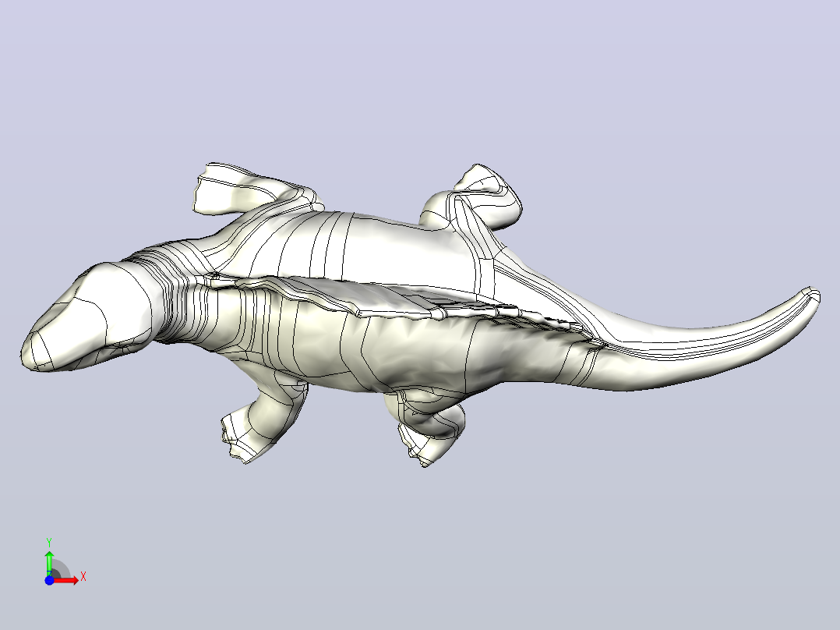Click the blue Z axis origin dot

tap(49, 580)
